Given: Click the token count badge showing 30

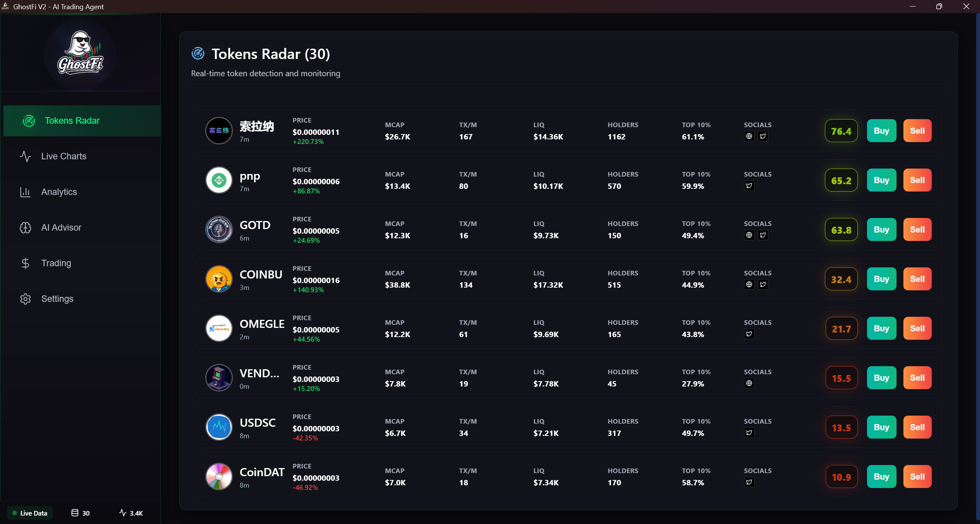Looking at the screenshot, I should [x=80, y=513].
